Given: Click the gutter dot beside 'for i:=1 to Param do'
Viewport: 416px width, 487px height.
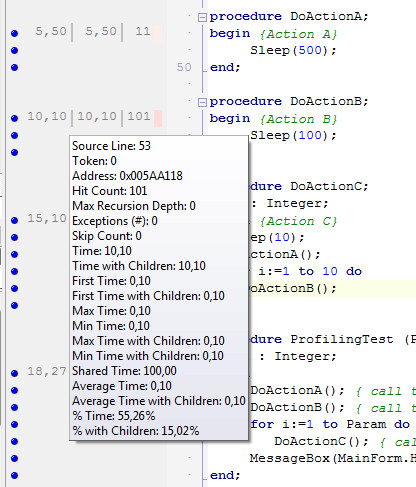Looking at the screenshot, I should coord(14,424).
